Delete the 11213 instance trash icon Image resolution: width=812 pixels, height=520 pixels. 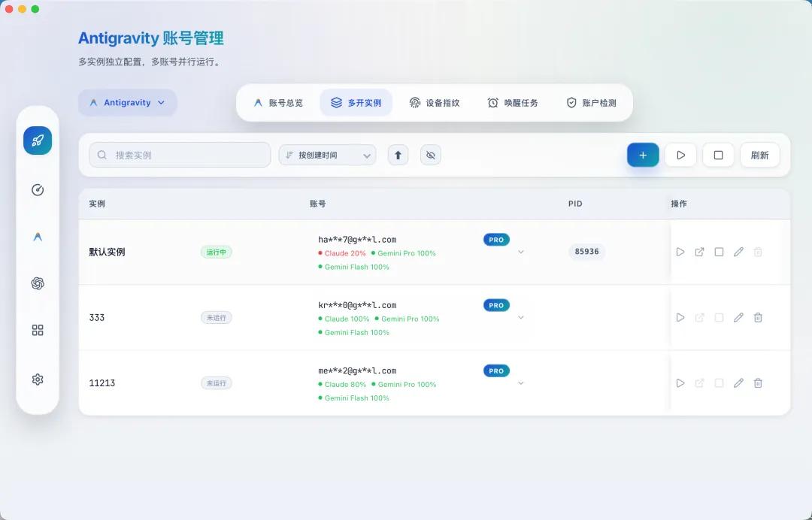coord(758,383)
